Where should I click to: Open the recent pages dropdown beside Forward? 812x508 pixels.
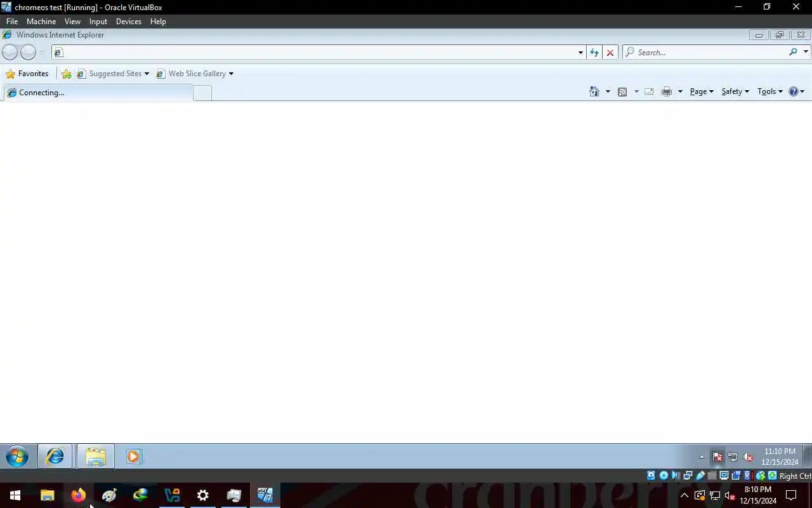(x=42, y=53)
